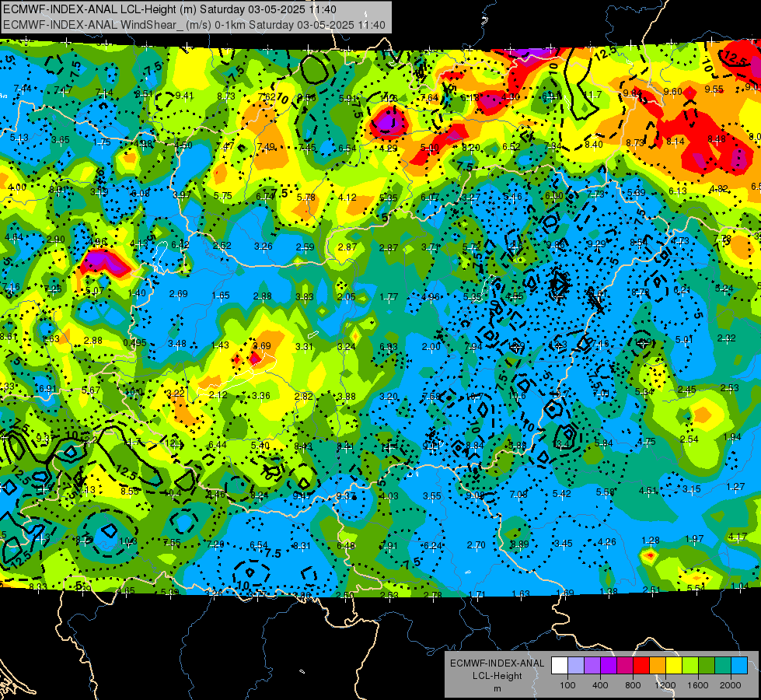Click the wind shear value 11.7

point(592,95)
